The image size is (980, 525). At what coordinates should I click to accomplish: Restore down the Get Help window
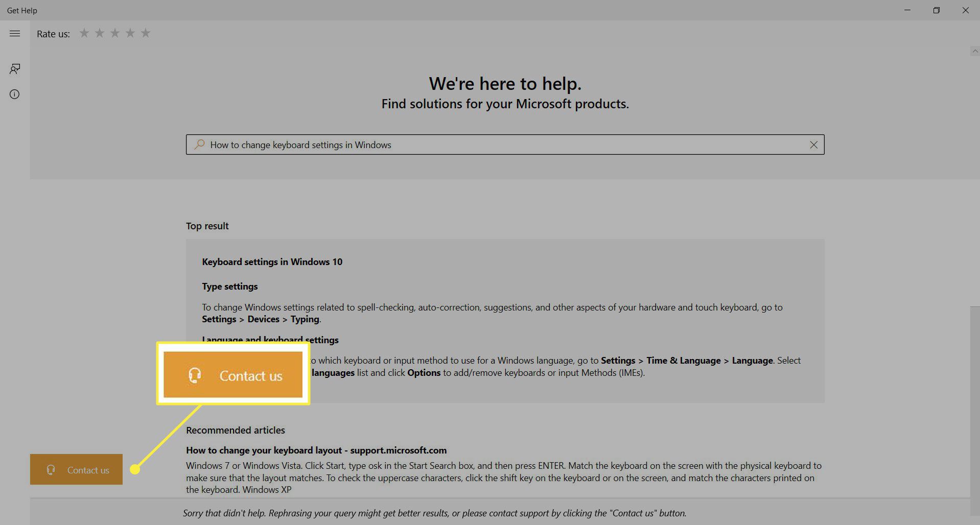coord(936,10)
